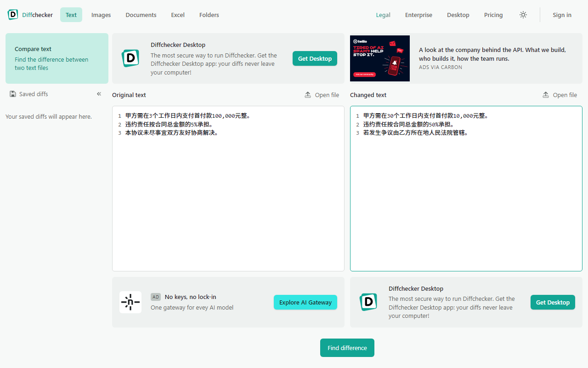Switch to the Images tab

(x=101, y=15)
